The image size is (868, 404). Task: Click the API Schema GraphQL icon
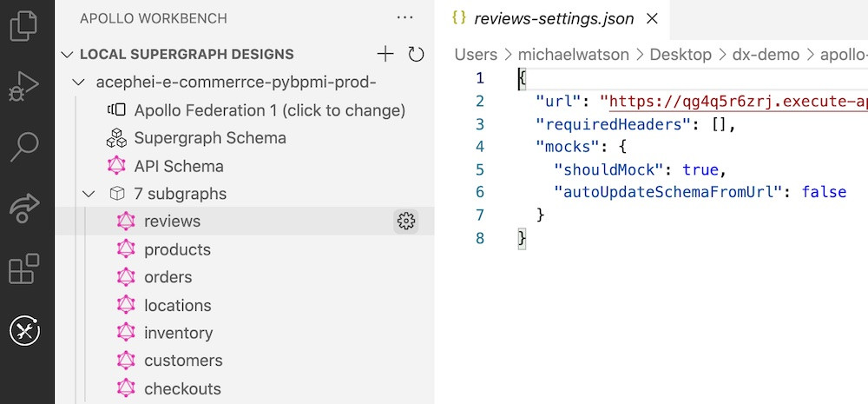click(x=116, y=166)
